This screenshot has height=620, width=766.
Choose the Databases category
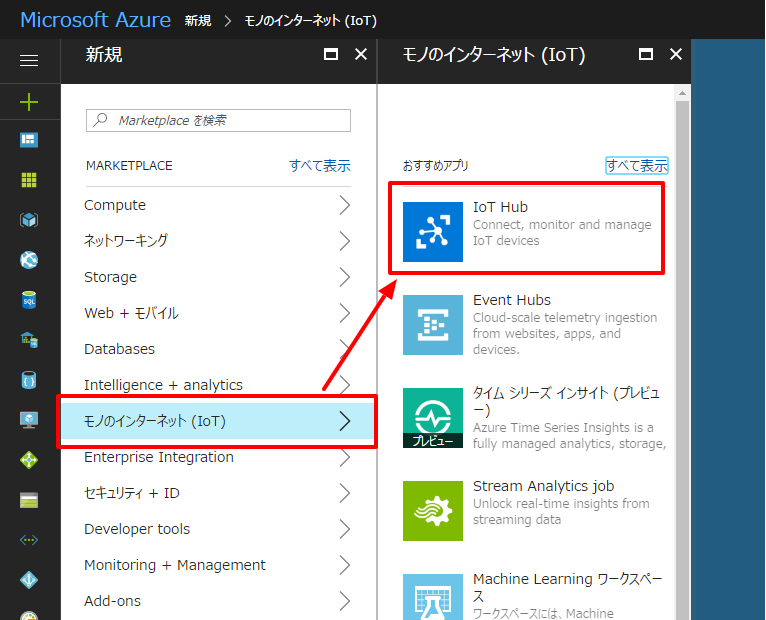[218, 349]
